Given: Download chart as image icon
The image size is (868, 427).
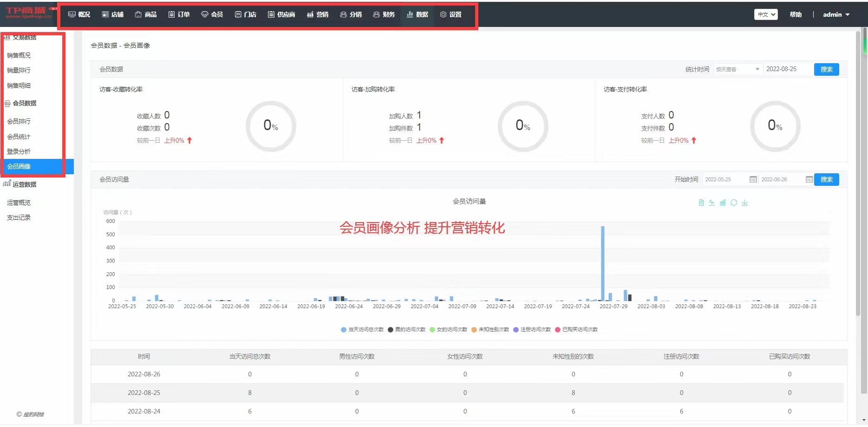Looking at the screenshot, I should 744,203.
